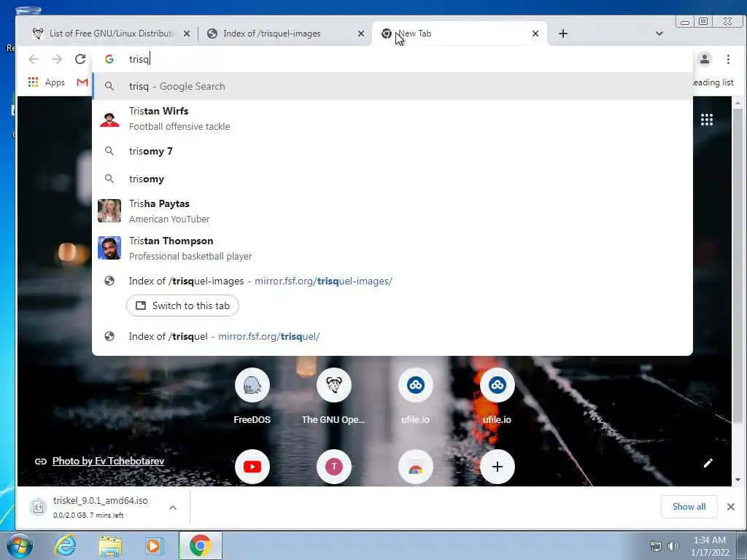
Task: Open the Chrome three-dot menu
Action: pyautogui.click(x=728, y=59)
